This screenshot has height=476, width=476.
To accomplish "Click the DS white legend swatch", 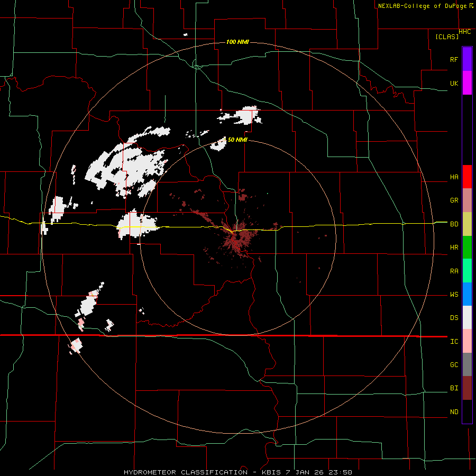I will [467, 317].
